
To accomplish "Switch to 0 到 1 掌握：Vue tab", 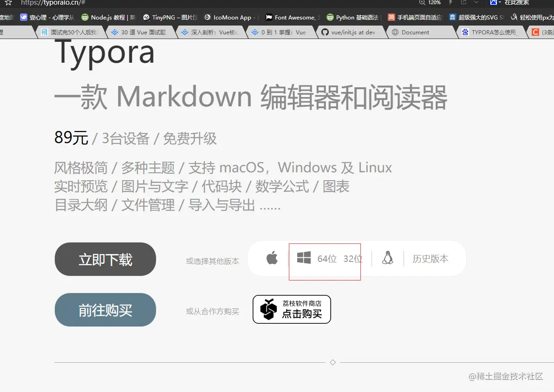I will [x=280, y=32].
